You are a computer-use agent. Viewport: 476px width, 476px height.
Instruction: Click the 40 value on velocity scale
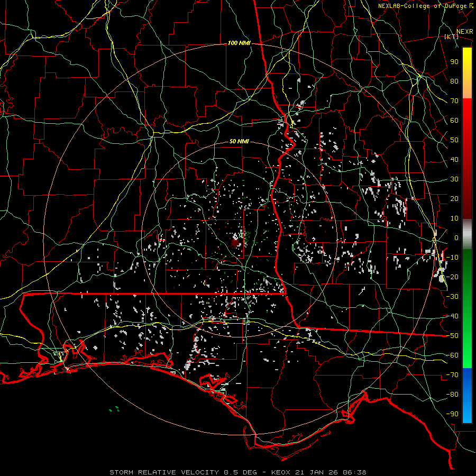click(454, 159)
